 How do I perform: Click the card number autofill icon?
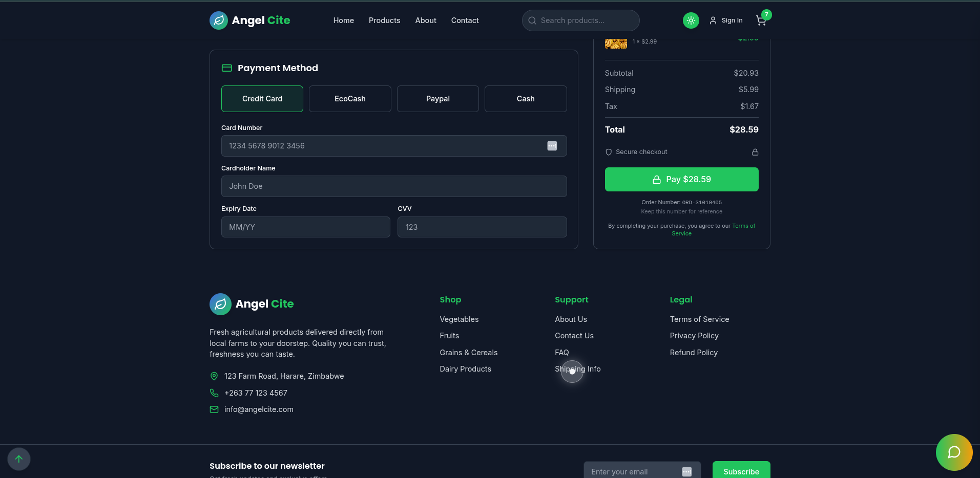point(552,146)
